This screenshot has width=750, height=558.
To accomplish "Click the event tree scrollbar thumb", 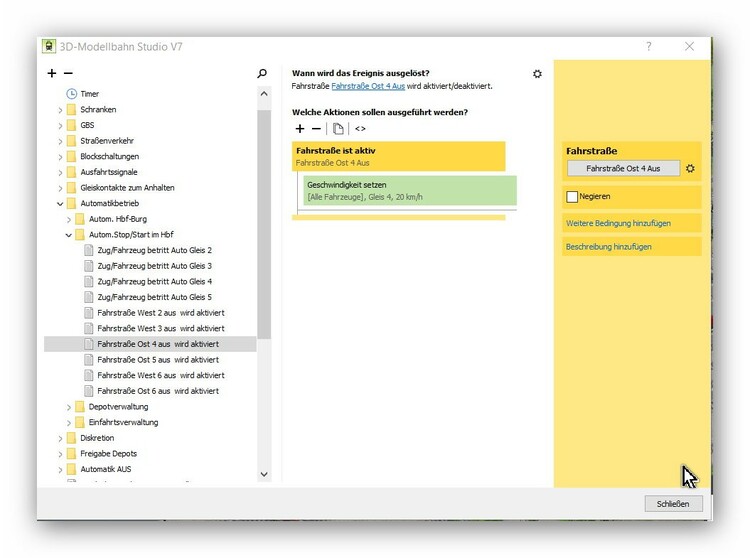I will [x=264, y=225].
